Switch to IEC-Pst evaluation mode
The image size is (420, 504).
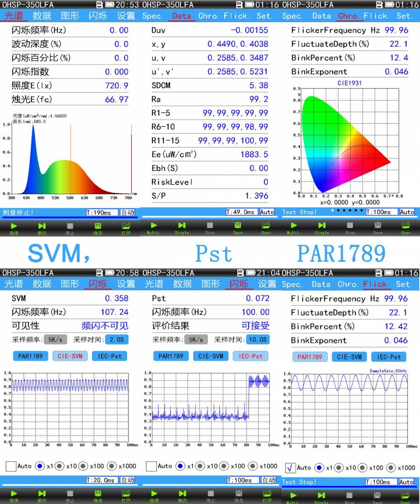(251, 355)
